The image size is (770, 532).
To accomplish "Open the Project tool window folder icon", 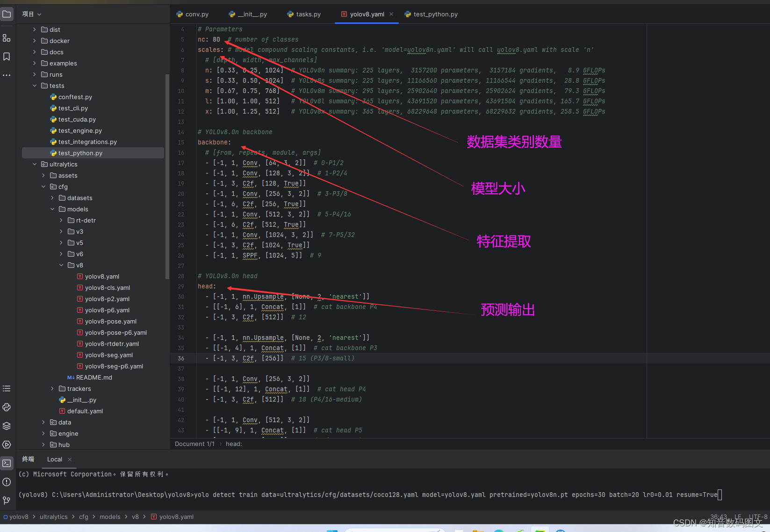I will 7,14.
